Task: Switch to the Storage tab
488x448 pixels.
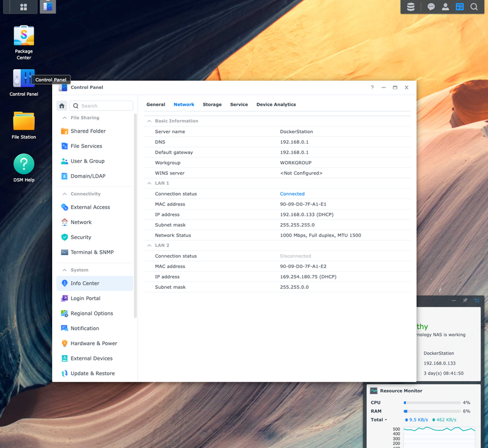Action: [212, 104]
